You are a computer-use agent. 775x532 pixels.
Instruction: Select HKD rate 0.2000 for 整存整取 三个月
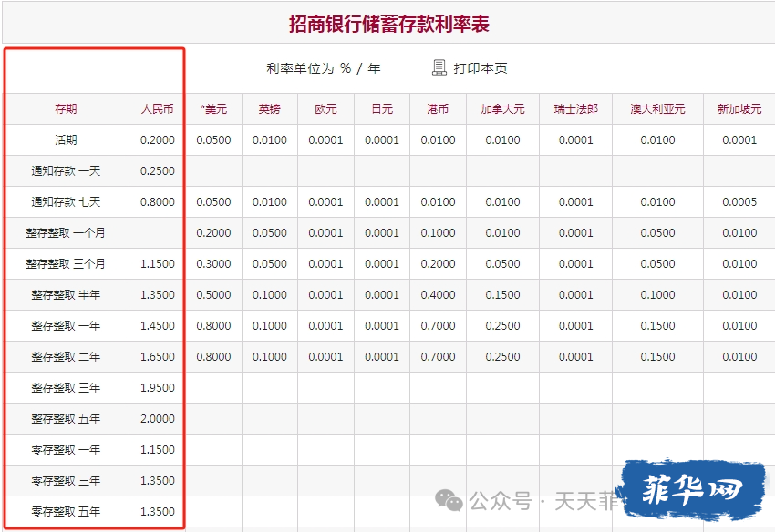tap(438, 264)
